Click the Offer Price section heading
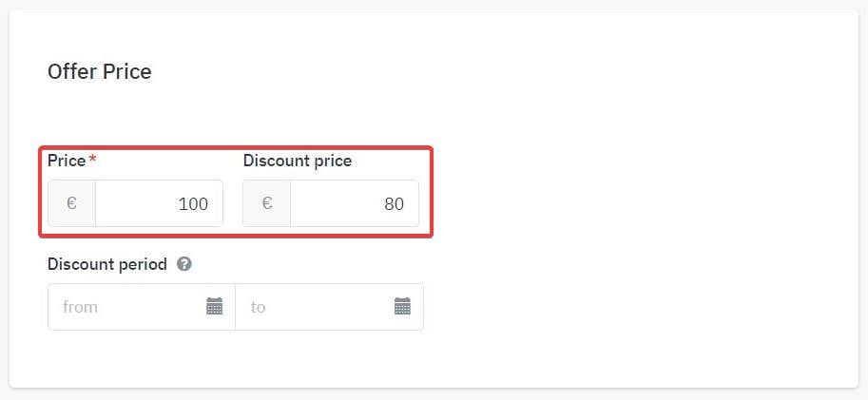Viewport: 868px width, 400px height. (x=100, y=72)
